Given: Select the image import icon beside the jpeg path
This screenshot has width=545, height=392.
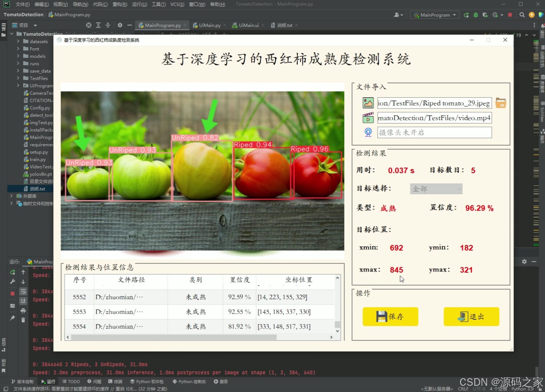Looking at the screenshot, I should 368,103.
